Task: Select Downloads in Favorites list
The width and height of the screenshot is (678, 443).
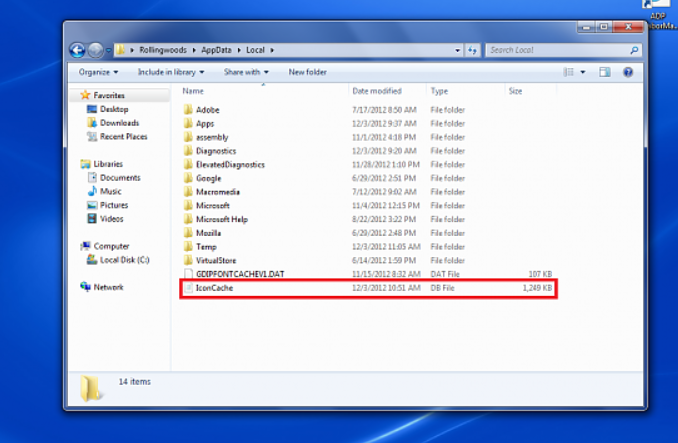Action: [x=119, y=123]
